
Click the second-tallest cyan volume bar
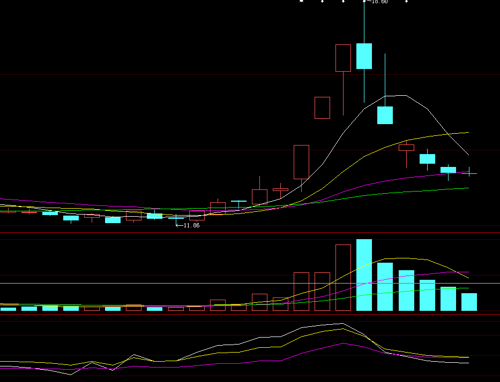[385, 287]
